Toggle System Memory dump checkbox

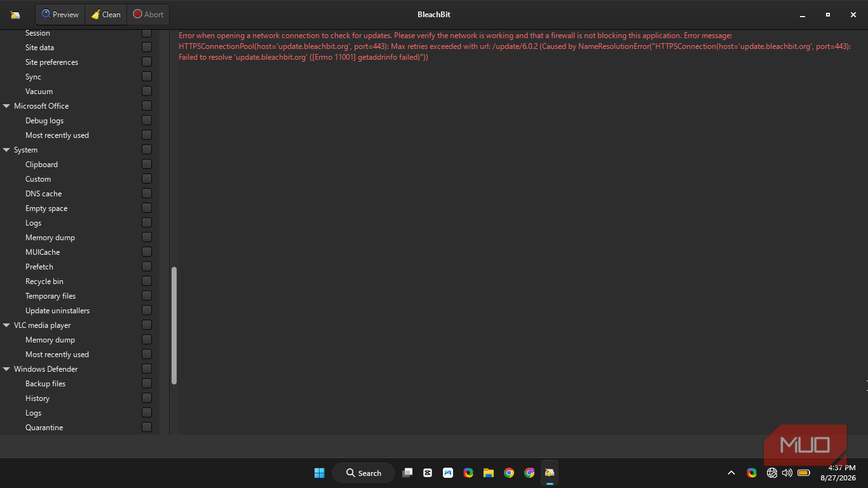point(147,238)
